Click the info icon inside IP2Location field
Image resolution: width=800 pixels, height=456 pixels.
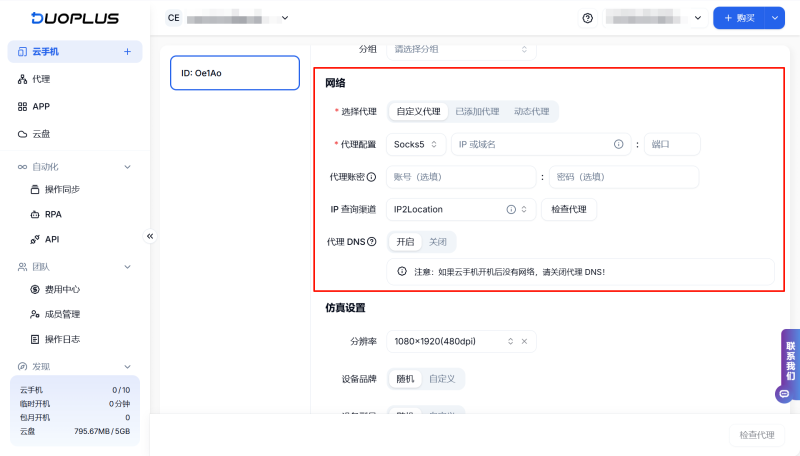510,209
